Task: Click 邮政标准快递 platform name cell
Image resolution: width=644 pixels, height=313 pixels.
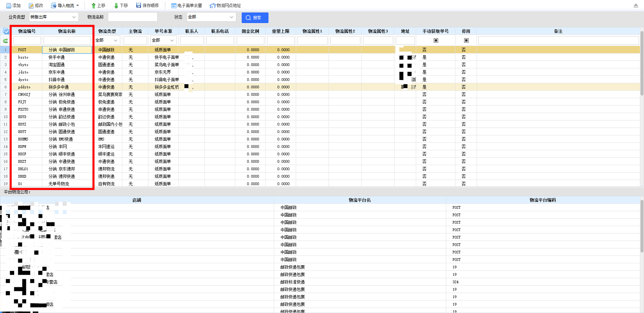Action: [x=360, y=282]
